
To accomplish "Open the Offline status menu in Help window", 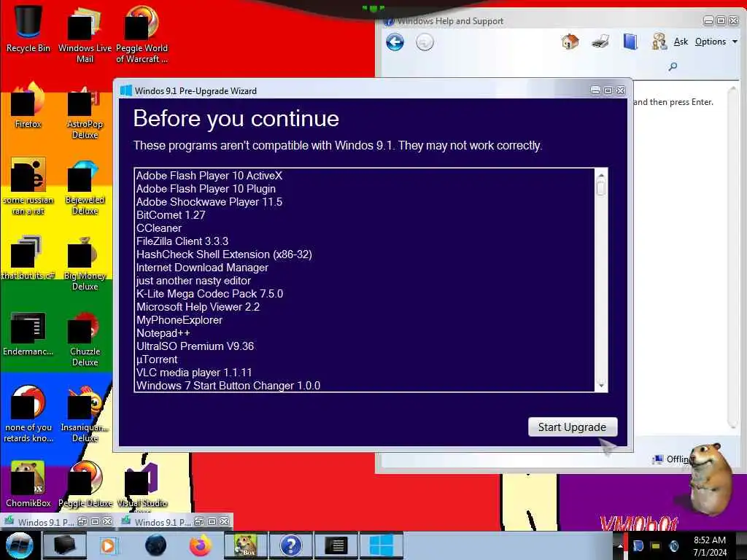I will 672,459.
